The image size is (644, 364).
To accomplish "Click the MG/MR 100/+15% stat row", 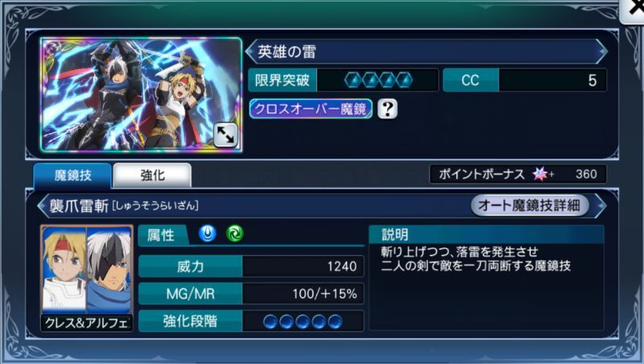I will pos(251,294).
